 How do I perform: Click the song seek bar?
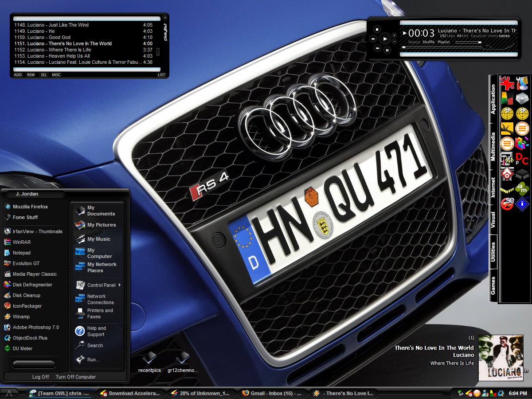tap(441, 47)
